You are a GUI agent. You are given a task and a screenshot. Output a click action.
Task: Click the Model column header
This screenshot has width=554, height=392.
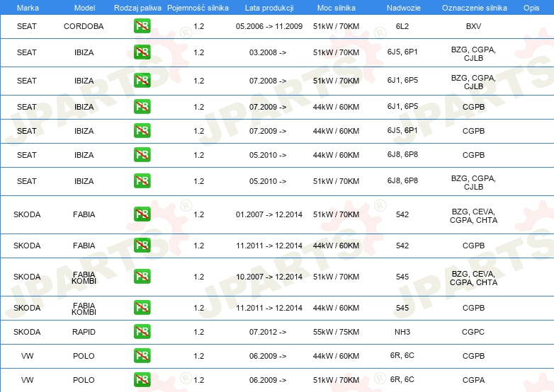coord(84,8)
